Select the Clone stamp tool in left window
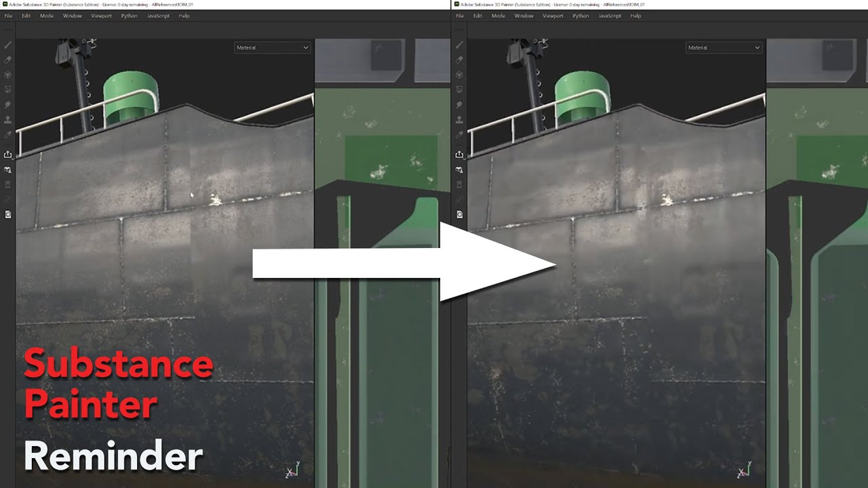This screenshot has width=868, height=488. pyautogui.click(x=8, y=120)
